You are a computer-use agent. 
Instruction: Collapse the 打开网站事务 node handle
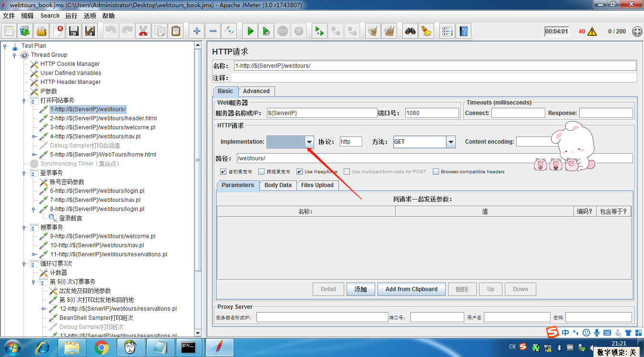tap(24, 101)
